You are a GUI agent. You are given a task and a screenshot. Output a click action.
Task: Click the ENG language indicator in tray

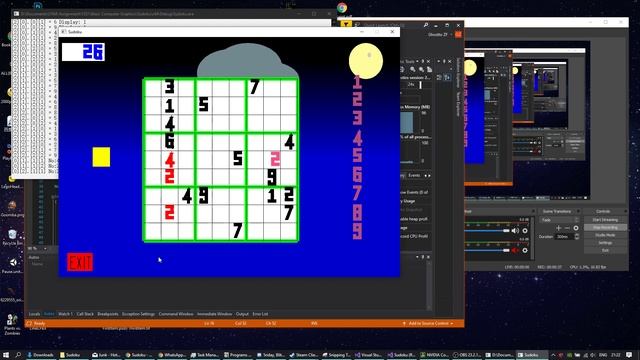pyautogui.click(x=602, y=355)
